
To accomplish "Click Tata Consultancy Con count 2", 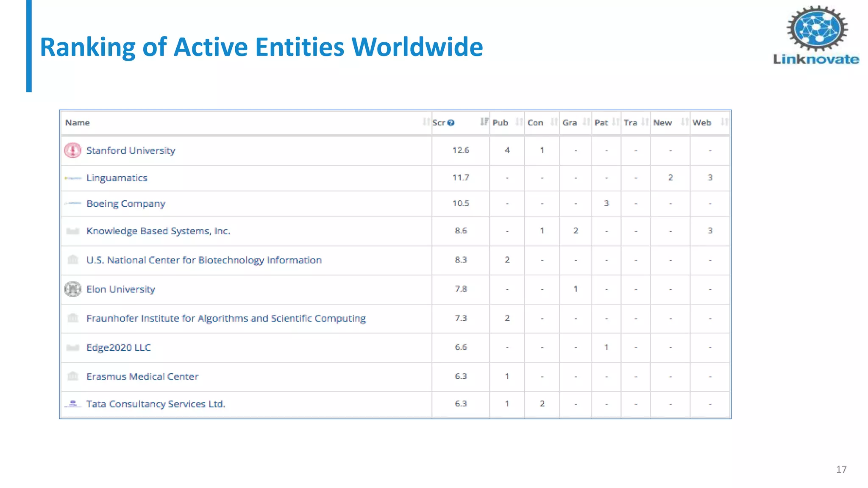I will [x=542, y=404].
